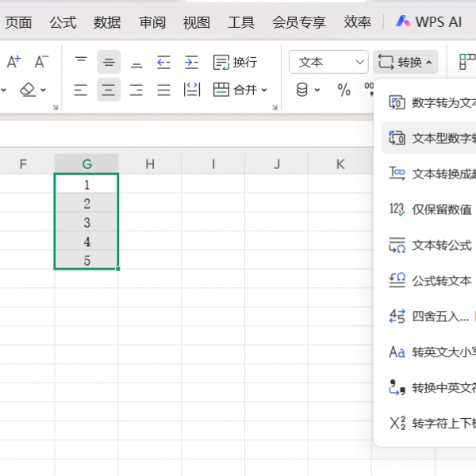This screenshot has height=476, width=476.
Task: Choose 仅保留数值 from the menu
Action: (x=440, y=209)
